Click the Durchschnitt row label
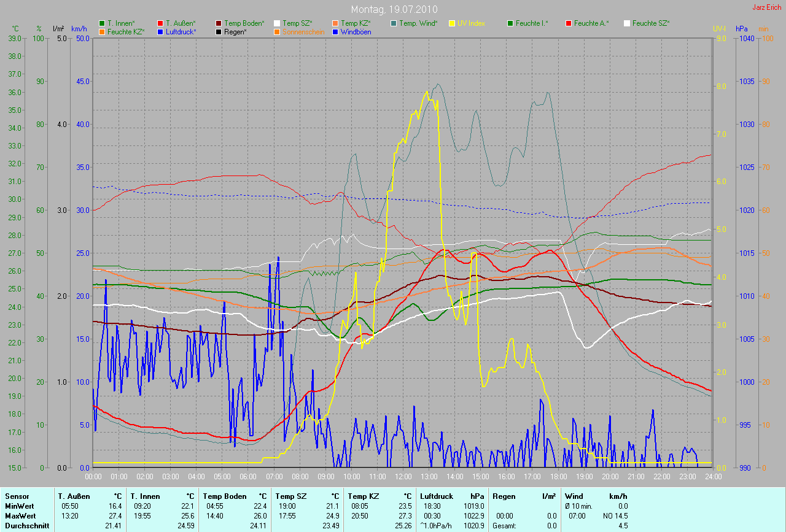Screen dimensions: 786x532 pos(26,526)
